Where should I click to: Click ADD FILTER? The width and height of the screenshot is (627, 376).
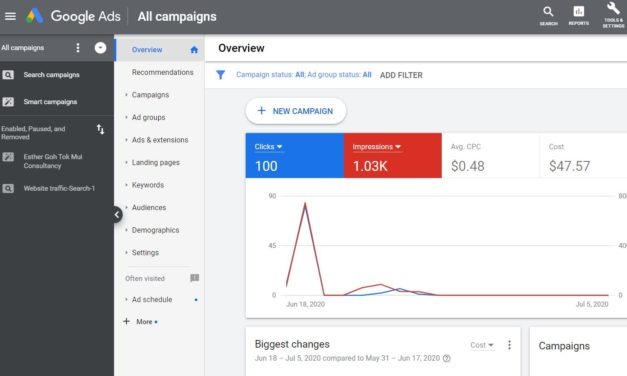[x=401, y=75]
